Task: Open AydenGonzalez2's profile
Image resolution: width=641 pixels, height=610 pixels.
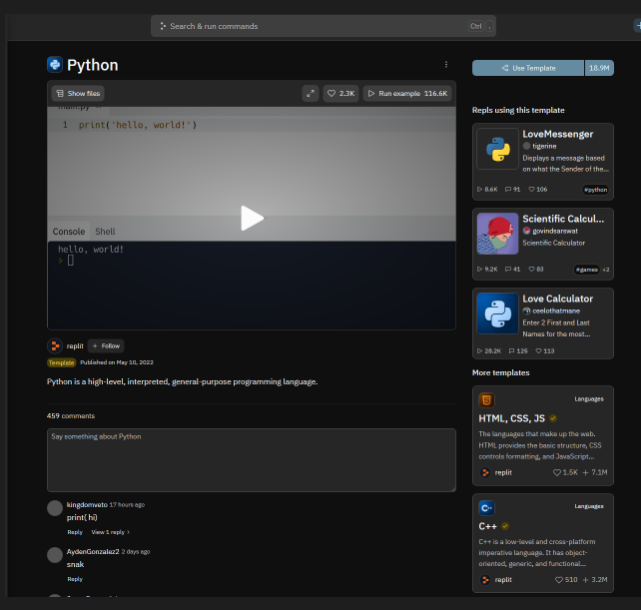Action: click(x=93, y=552)
